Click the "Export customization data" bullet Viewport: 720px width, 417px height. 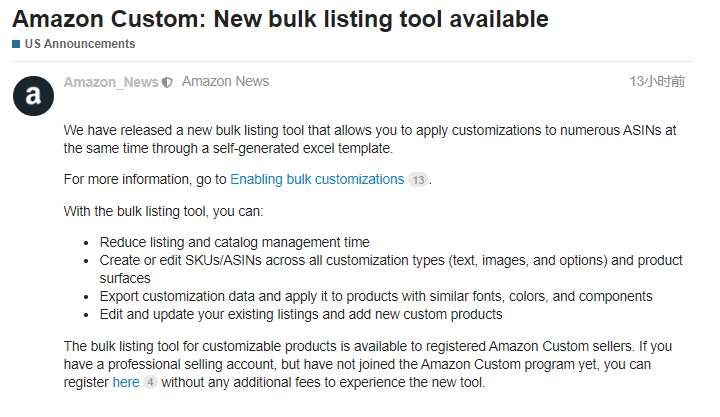click(x=375, y=296)
